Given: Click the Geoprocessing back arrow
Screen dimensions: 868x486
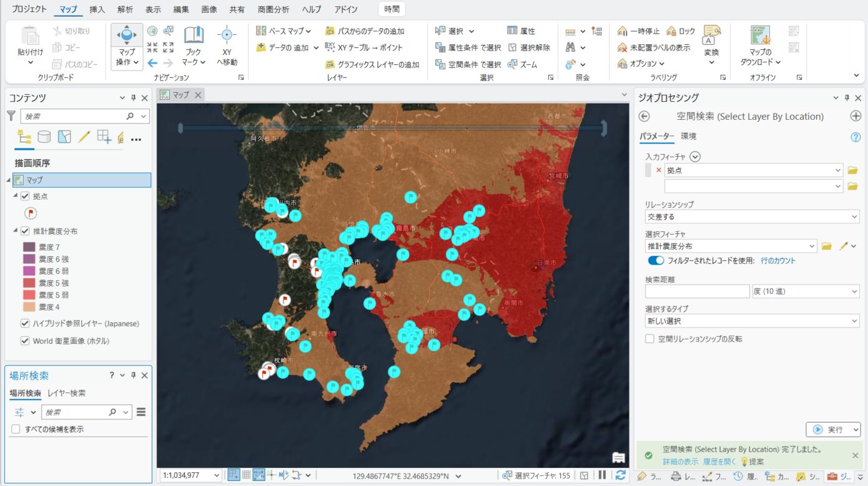Looking at the screenshot, I should [645, 116].
